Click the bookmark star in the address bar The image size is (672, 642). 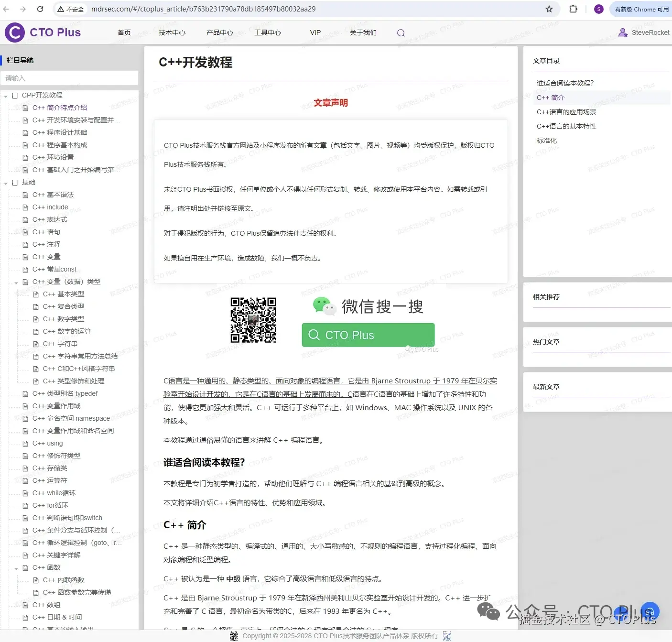pyautogui.click(x=550, y=9)
